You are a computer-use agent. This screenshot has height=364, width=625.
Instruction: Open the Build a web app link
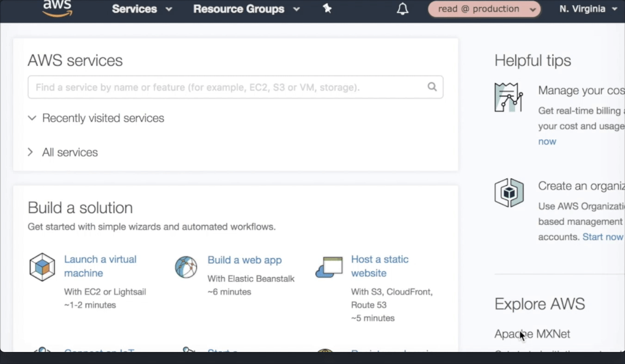coord(245,260)
